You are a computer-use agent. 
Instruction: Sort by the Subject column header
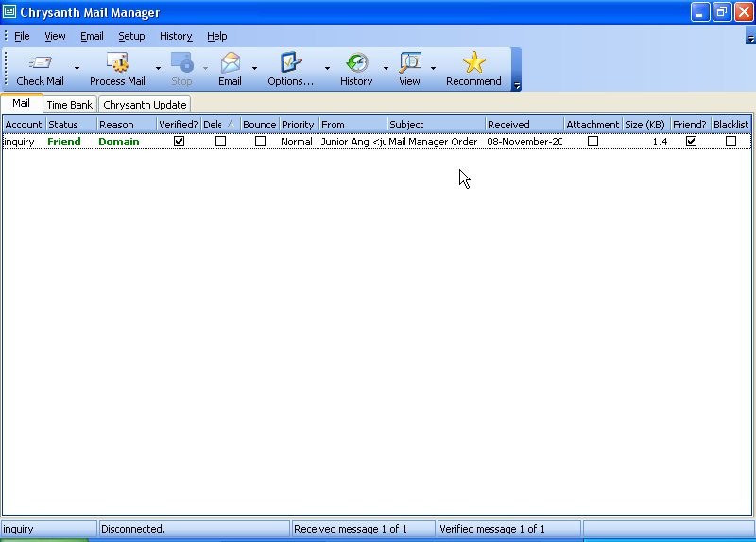(x=435, y=125)
